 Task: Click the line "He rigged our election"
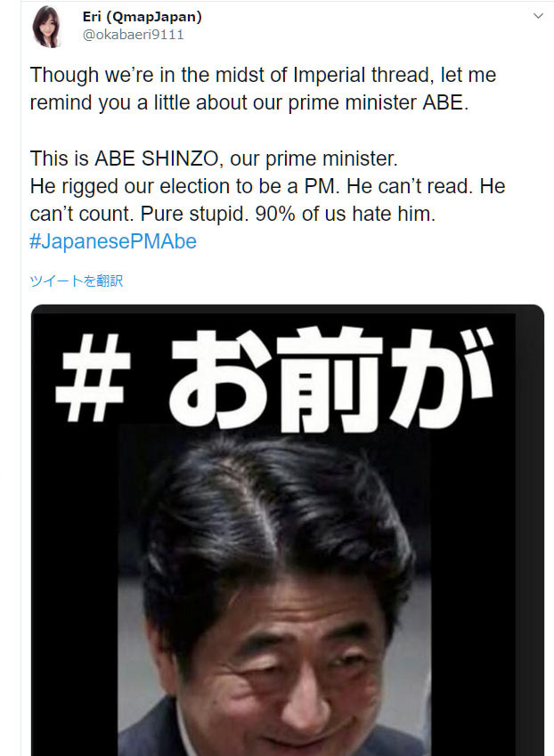[267, 186]
